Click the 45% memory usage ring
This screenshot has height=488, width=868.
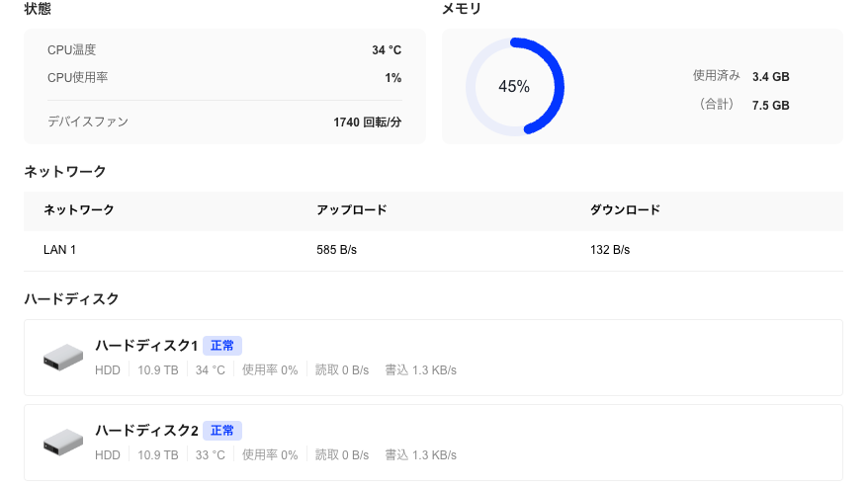[x=515, y=86]
